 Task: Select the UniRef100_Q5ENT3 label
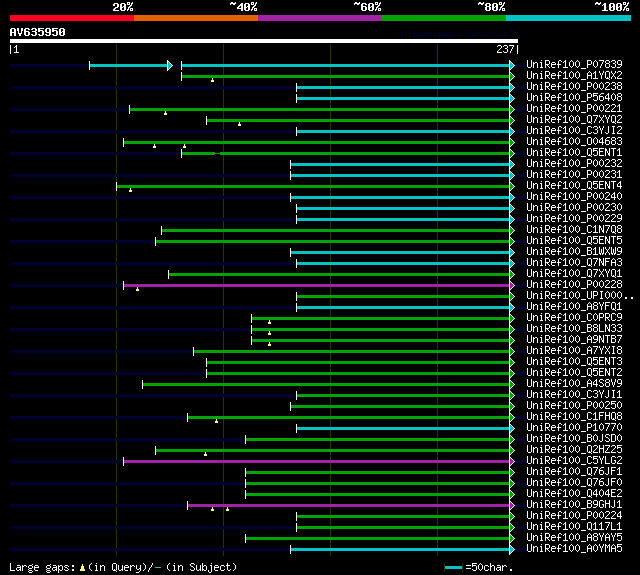click(574, 362)
